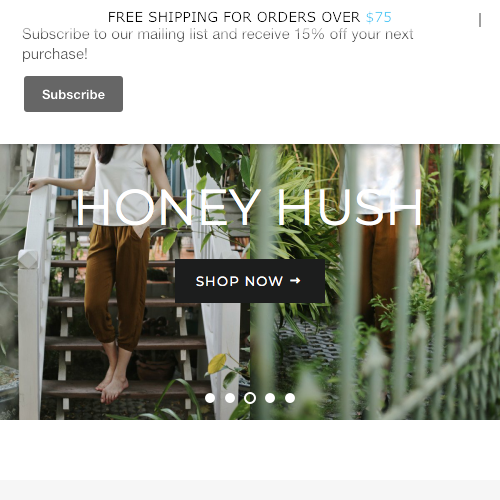Click the woman on stairs photo
Viewport: 500px width, 500px height.
125,282
